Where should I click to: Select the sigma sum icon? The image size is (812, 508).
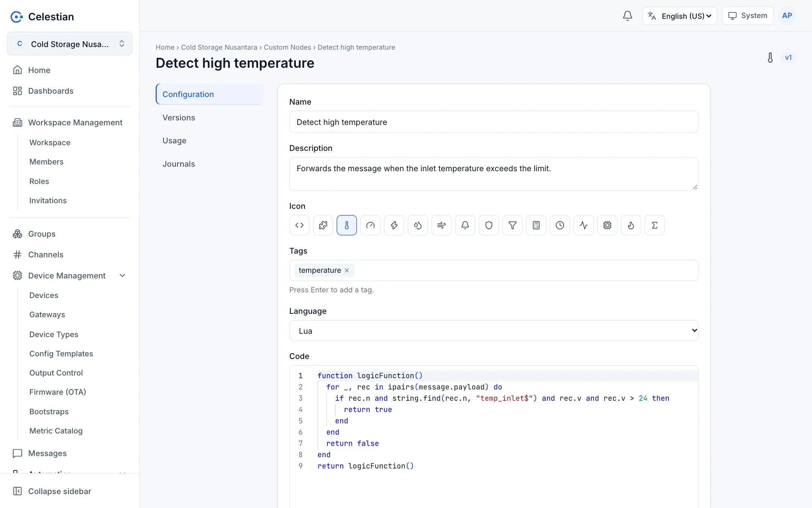(x=654, y=225)
